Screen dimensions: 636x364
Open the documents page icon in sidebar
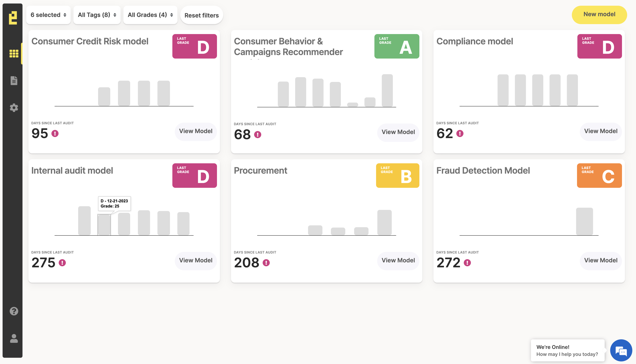14,80
